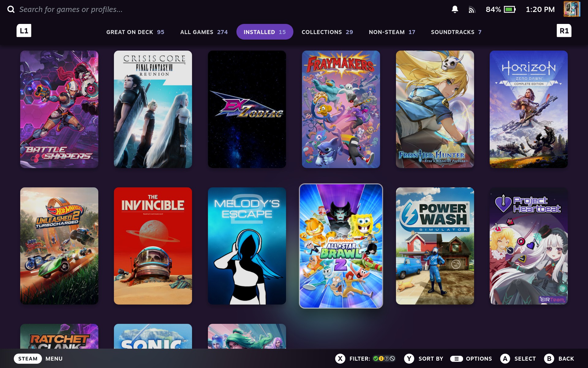
Task: Open Hot Wheels Unleashed 2 Turbocharged
Action: [x=59, y=246]
